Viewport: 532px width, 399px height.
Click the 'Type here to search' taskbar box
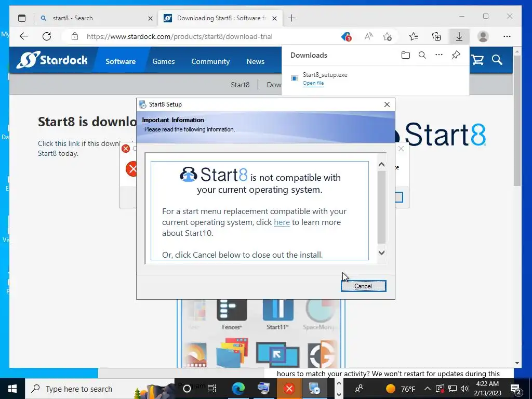coord(99,389)
